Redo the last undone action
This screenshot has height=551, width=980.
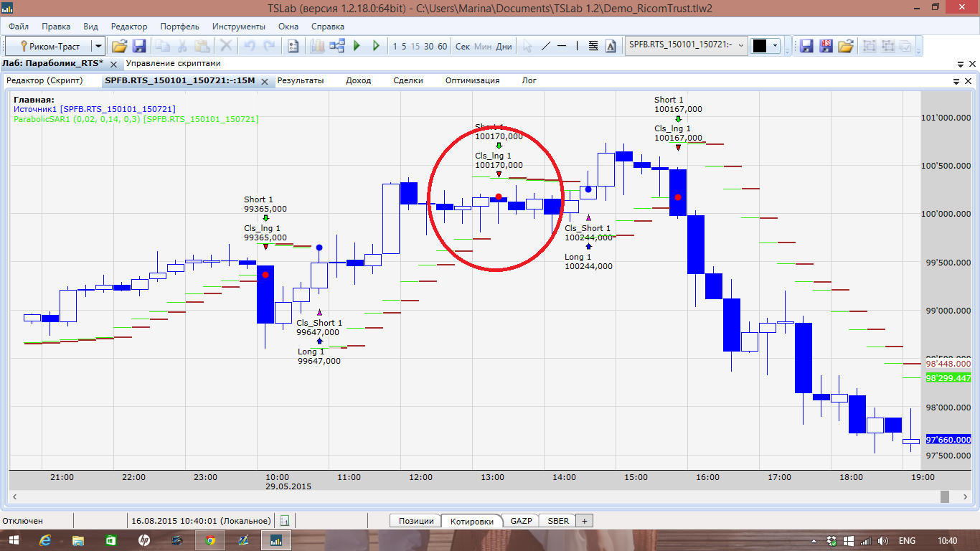[x=269, y=46]
